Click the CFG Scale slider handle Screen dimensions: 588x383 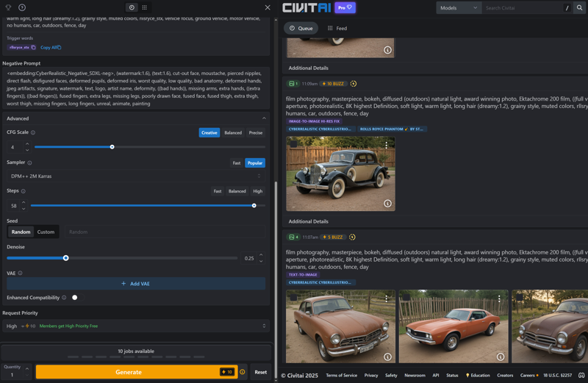click(x=112, y=147)
